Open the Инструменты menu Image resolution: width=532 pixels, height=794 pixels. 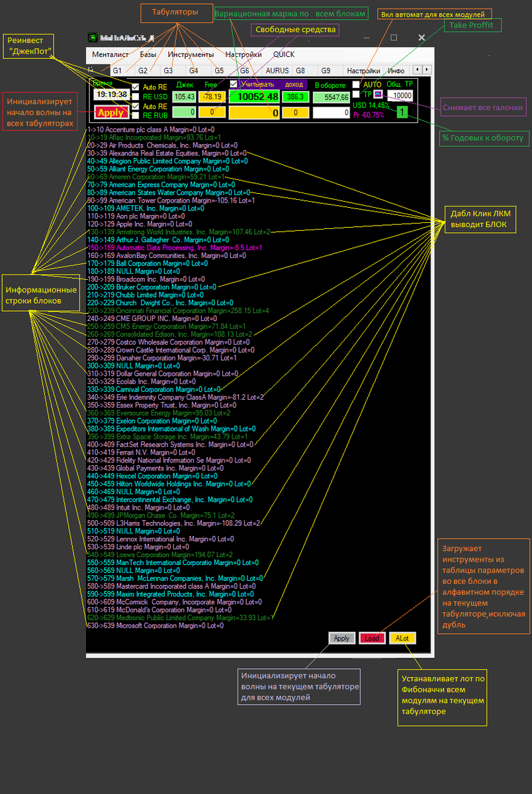pyautogui.click(x=191, y=54)
